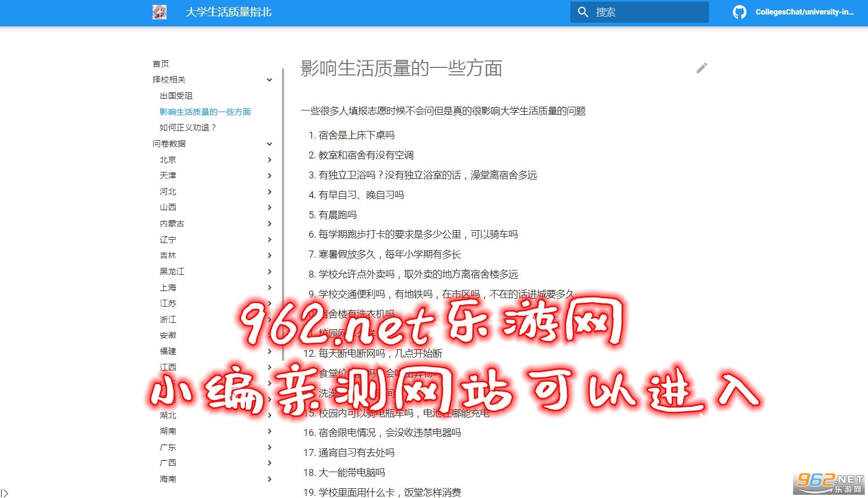The width and height of the screenshot is (868, 498).
Task: Select 浙江 in the province list
Action: 168,319
